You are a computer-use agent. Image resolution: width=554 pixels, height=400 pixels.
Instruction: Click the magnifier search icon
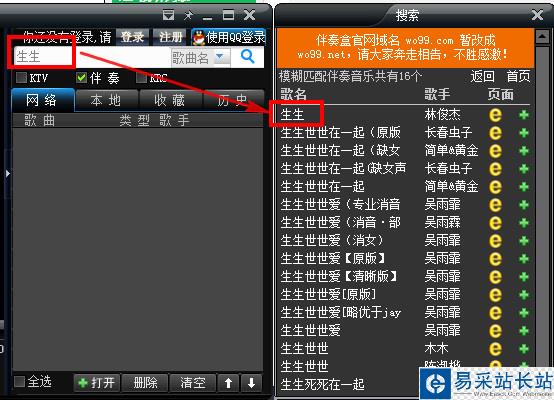[x=247, y=56]
